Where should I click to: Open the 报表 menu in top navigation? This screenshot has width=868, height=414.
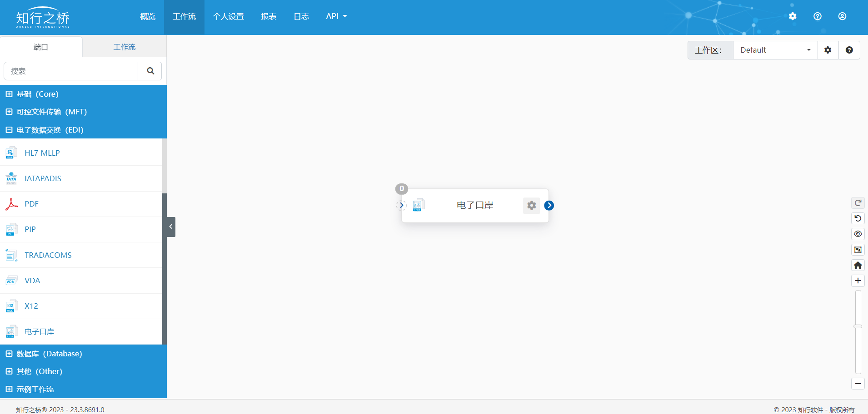click(x=269, y=16)
